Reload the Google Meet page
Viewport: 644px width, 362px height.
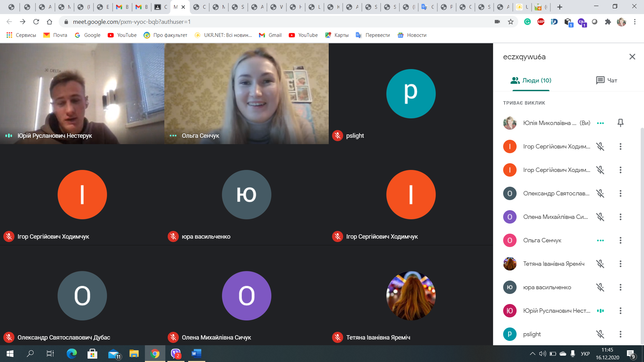click(x=36, y=22)
